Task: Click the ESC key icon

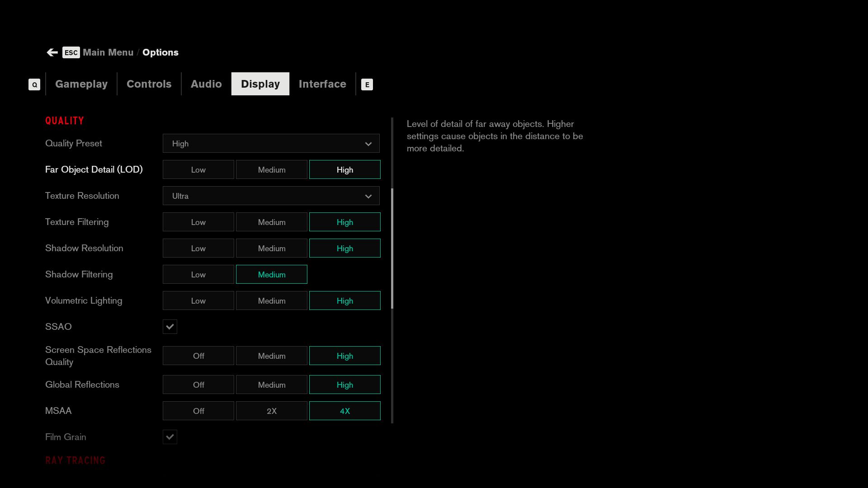Action: pos(71,52)
